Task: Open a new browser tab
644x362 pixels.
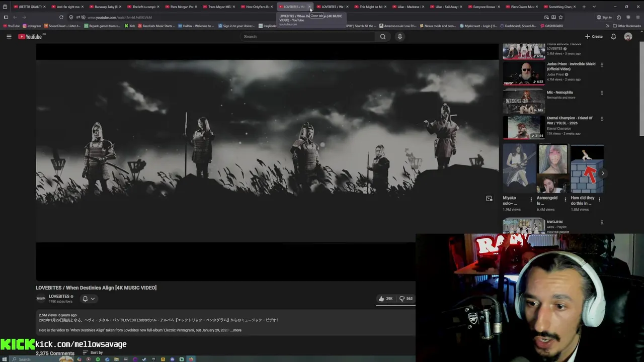Action: point(584,7)
